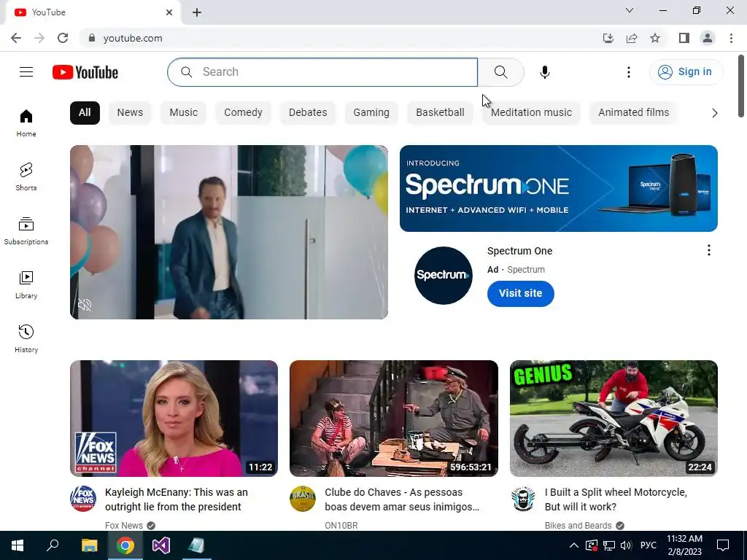Click Bikes and Beards channel avatar
Screen dimensions: 747x560
click(x=523, y=499)
